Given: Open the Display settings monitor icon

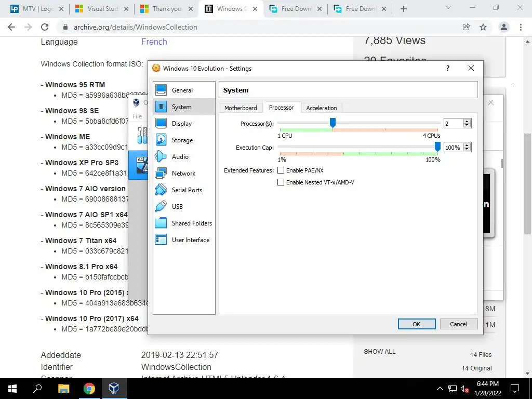Looking at the screenshot, I should click(x=161, y=123).
